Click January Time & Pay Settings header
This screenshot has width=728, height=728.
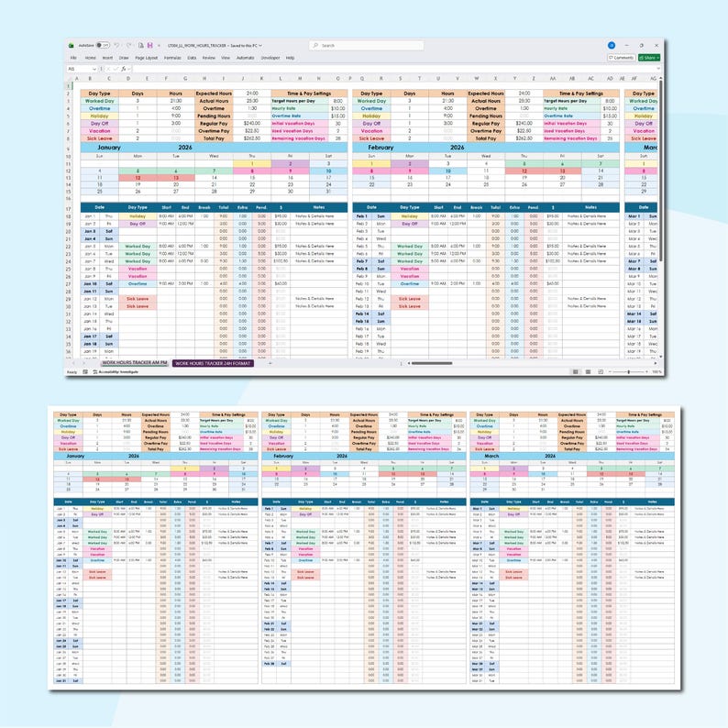[x=309, y=94]
